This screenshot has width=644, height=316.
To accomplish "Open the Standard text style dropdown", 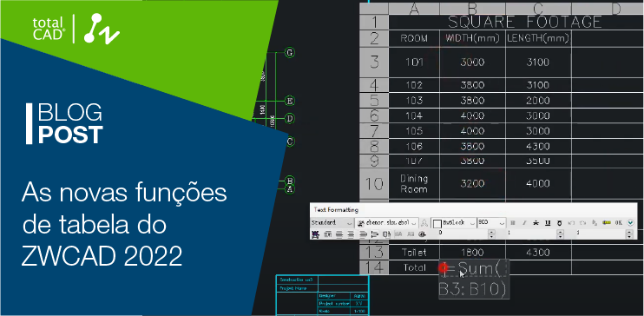I will pos(332,223).
